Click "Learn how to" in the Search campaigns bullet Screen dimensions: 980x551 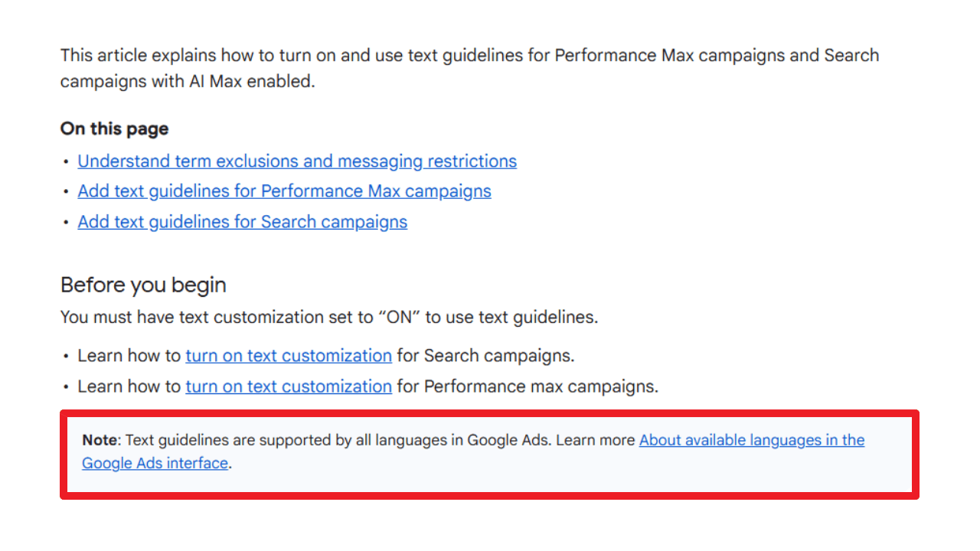point(129,356)
